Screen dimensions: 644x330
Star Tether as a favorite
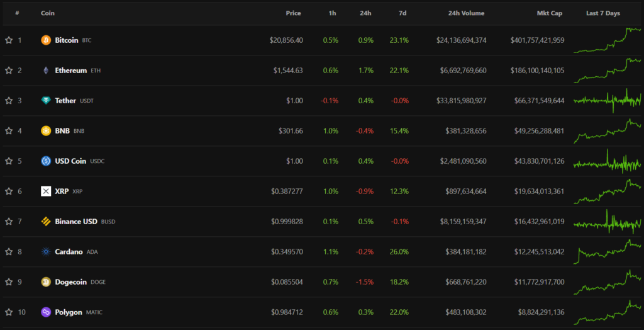point(9,100)
